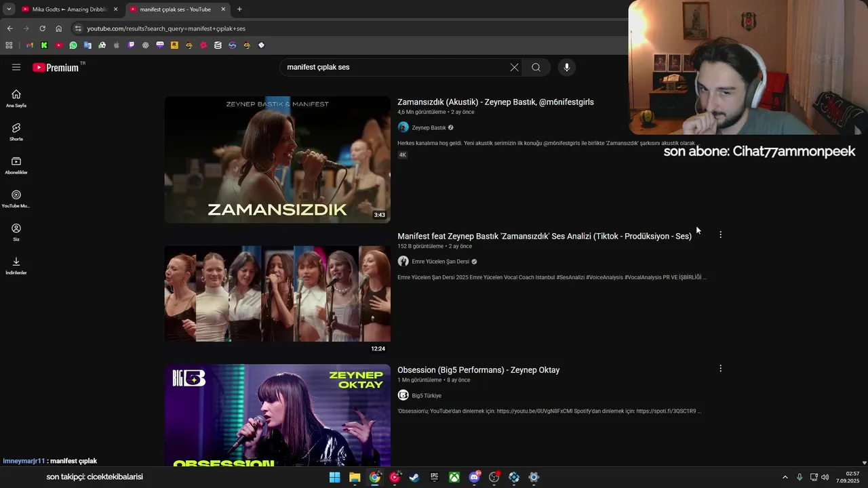Image resolution: width=868 pixels, height=488 pixels.
Task: Open more options for Ses Analizi video
Action: coord(720,235)
